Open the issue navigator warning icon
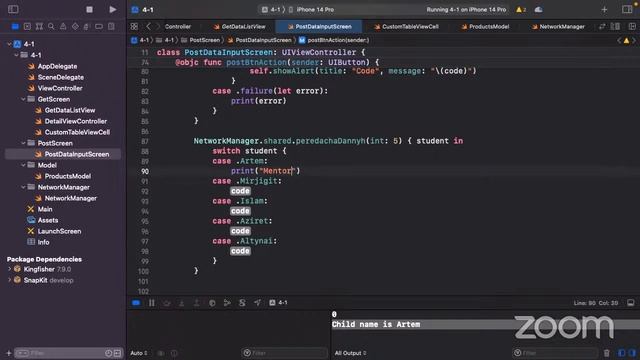Screen dimensions: 640x360 [x=63, y=27]
